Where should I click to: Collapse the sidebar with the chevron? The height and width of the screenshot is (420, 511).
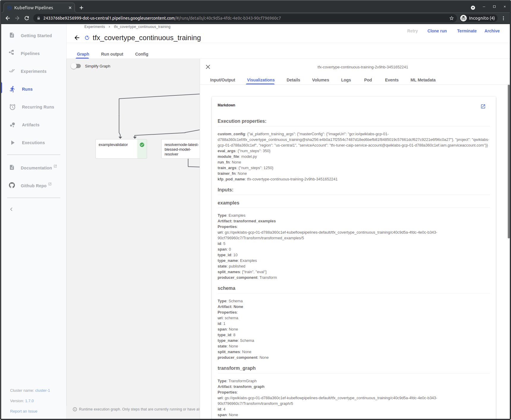11,209
